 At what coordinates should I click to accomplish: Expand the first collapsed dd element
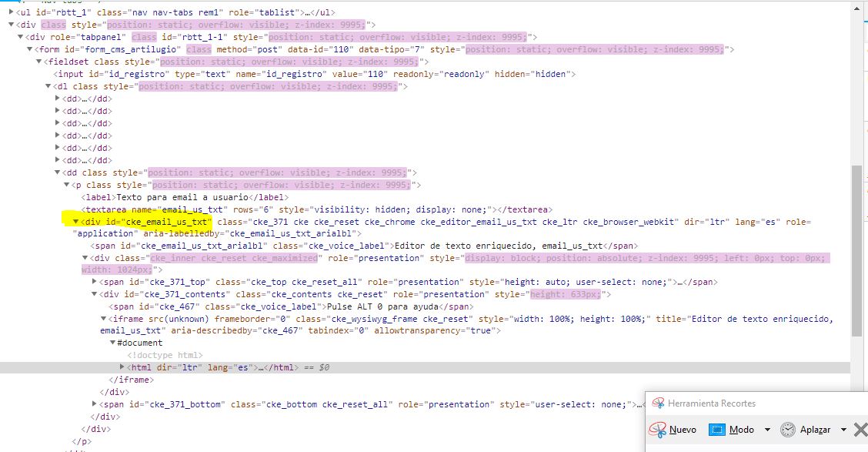point(56,98)
